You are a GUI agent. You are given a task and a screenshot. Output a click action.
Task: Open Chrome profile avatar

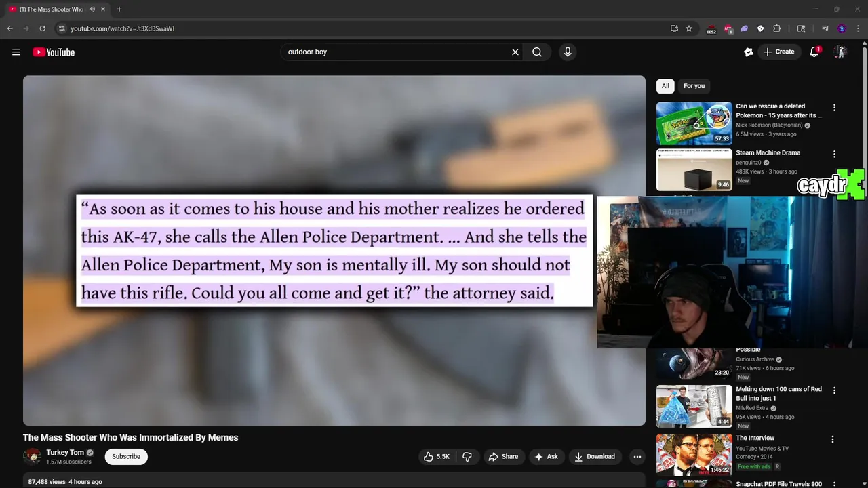click(842, 28)
